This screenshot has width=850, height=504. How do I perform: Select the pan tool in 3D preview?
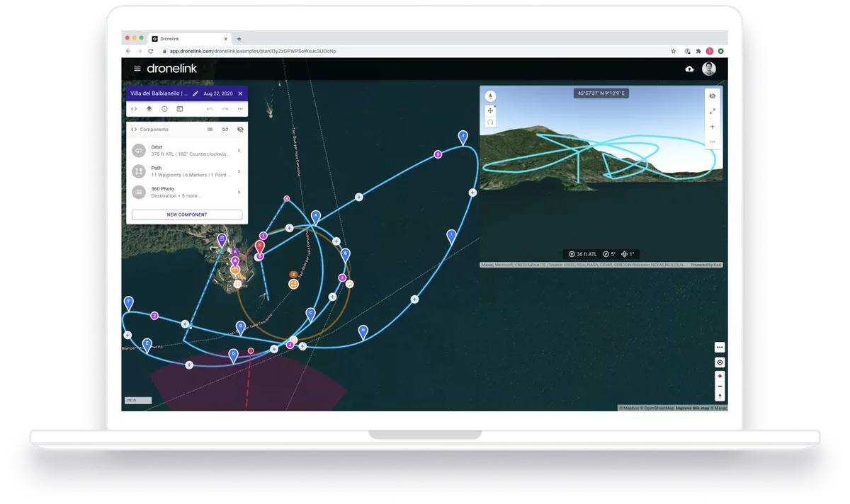[x=490, y=111]
